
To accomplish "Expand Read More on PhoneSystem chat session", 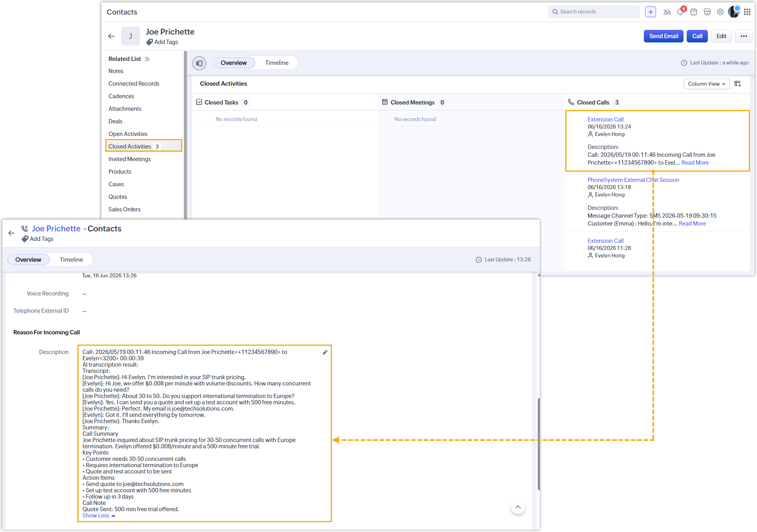I will pyautogui.click(x=692, y=224).
